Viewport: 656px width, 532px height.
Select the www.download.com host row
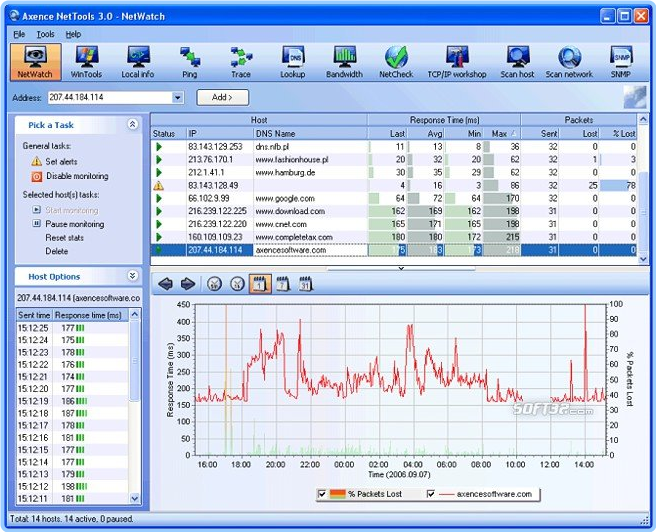393,211
